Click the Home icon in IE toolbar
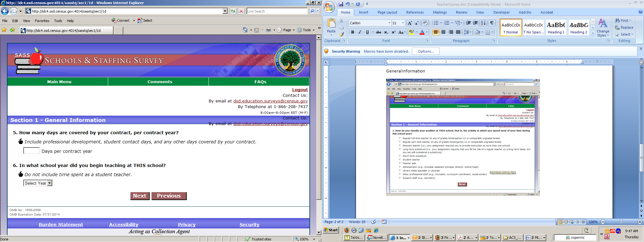The height and width of the screenshot is (242, 644). coord(245,30)
